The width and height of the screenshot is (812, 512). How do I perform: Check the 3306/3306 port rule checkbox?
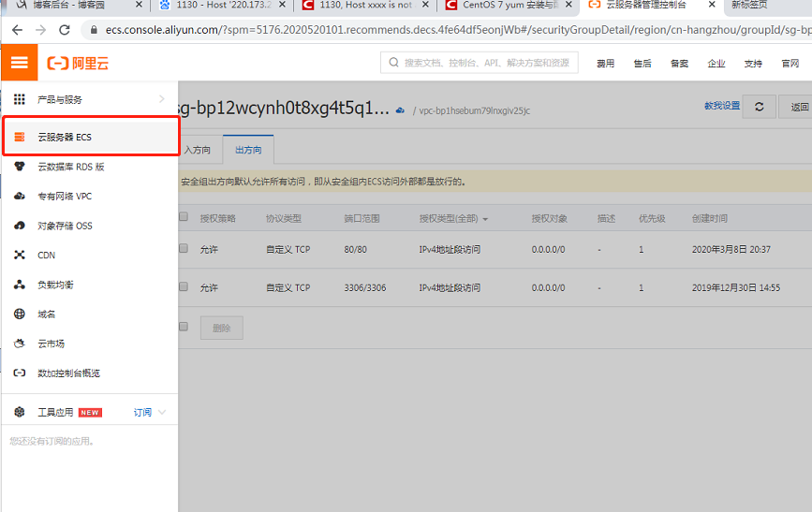coord(184,286)
